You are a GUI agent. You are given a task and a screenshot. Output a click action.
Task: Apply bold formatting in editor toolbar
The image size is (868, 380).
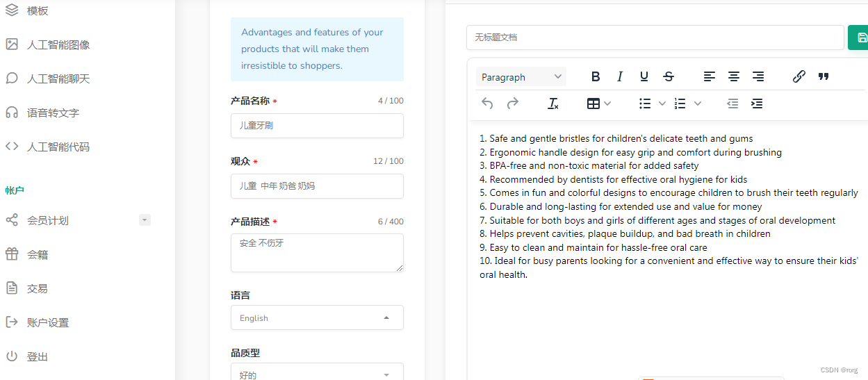pos(596,76)
